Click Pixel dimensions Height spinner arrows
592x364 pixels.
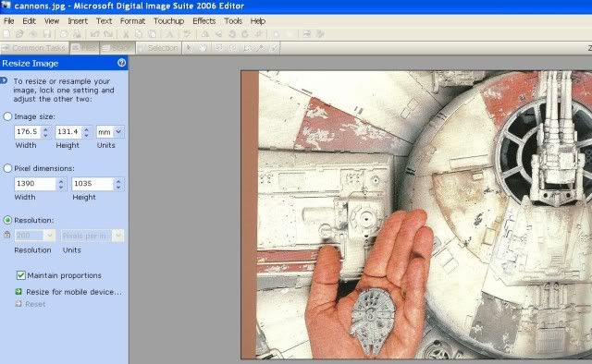118,184
